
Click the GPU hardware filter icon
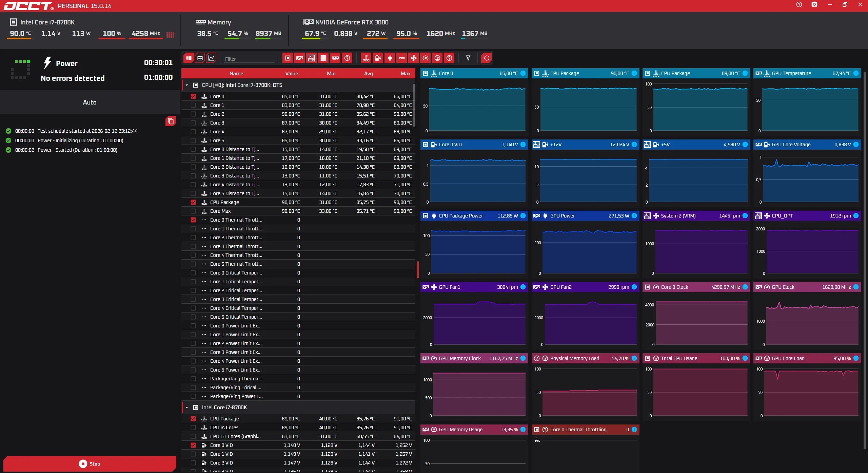click(x=300, y=58)
